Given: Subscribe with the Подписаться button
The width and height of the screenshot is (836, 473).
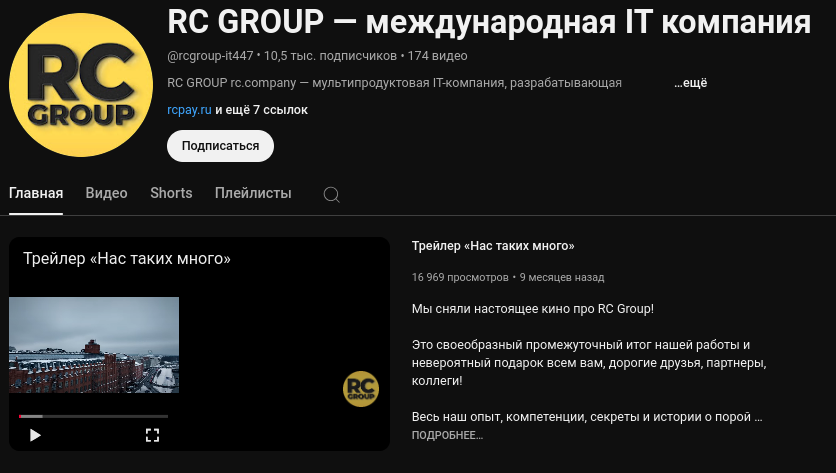Looking at the screenshot, I should click(x=220, y=146).
